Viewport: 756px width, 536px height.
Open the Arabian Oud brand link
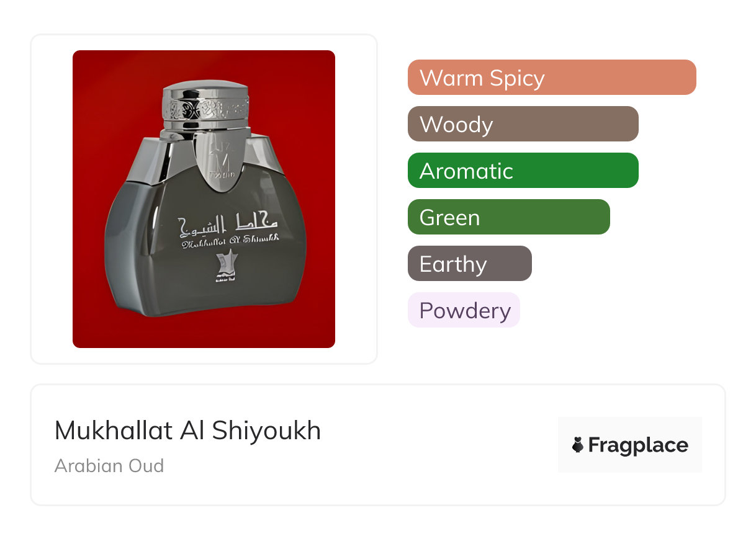[x=109, y=465]
